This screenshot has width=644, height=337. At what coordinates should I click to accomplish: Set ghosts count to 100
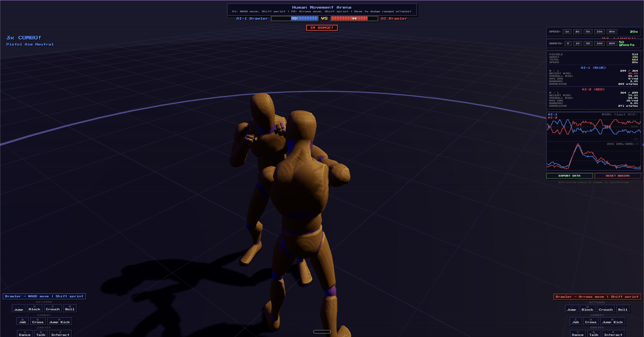599,44
